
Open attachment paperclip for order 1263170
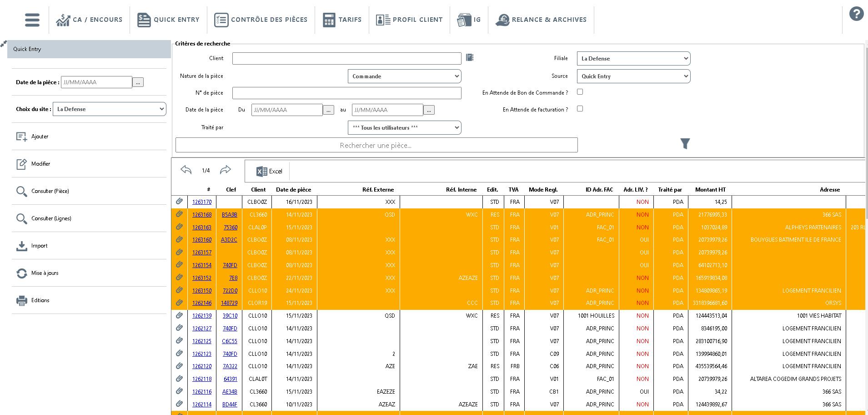pyautogui.click(x=179, y=202)
